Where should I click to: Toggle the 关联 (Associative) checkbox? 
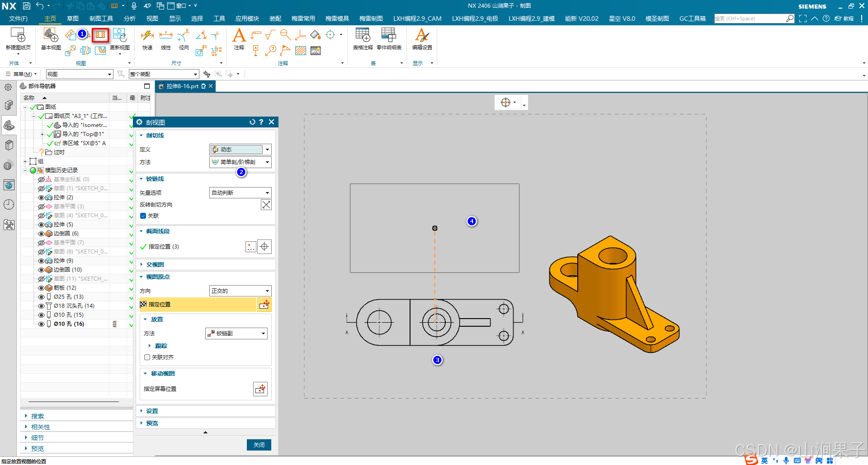click(143, 216)
